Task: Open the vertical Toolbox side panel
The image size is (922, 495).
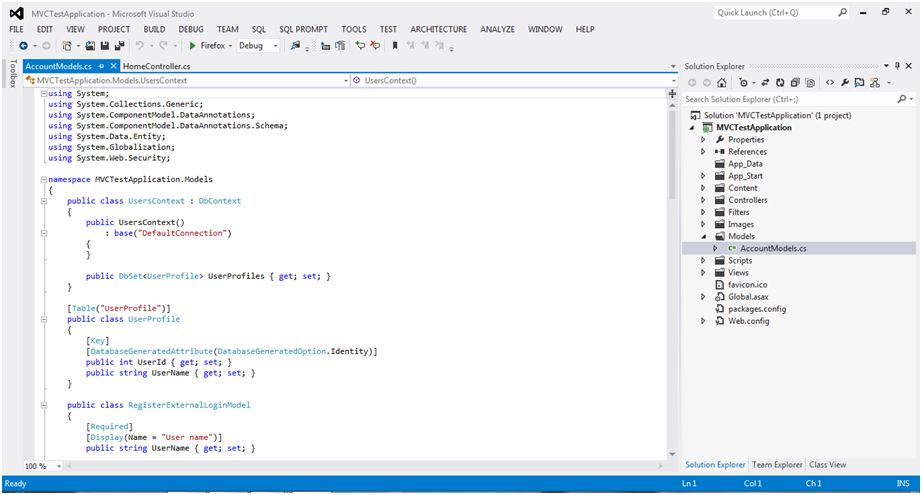Action: [12, 74]
